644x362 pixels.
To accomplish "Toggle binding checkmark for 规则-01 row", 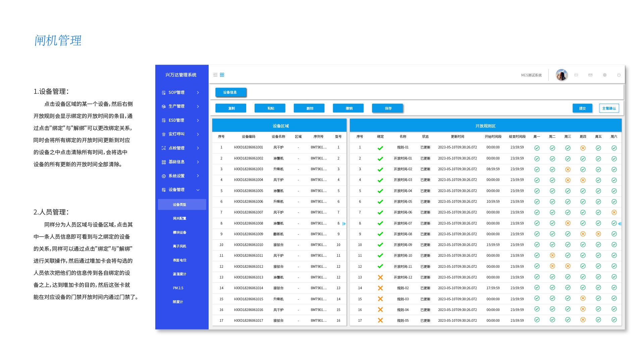I will (x=380, y=148).
